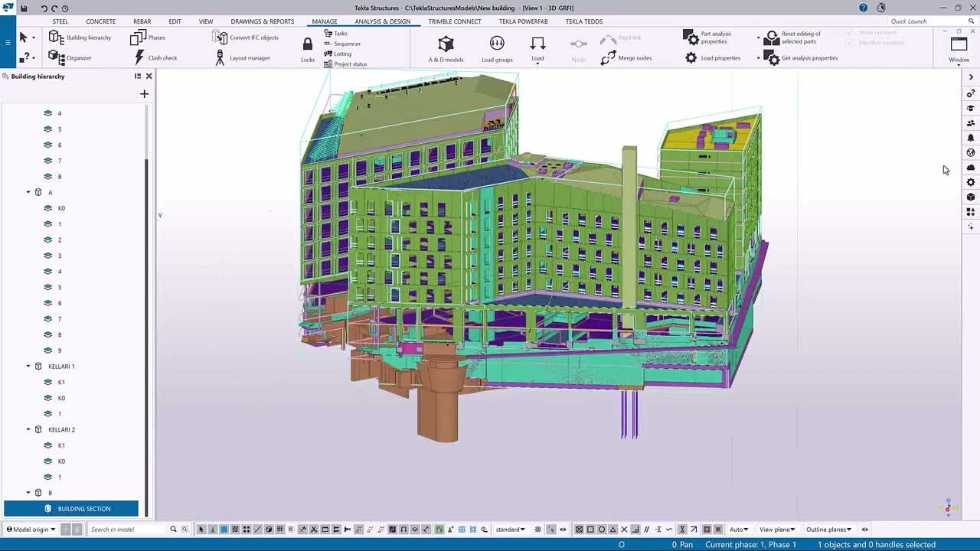Open the notifications bell in side pane
Image resolution: width=980 pixels, height=551 pixels.
click(971, 138)
